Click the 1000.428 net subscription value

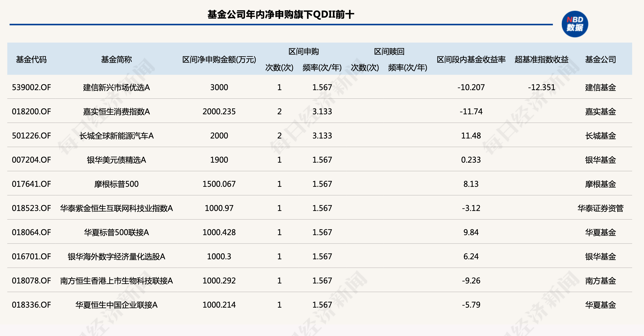[x=219, y=232]
